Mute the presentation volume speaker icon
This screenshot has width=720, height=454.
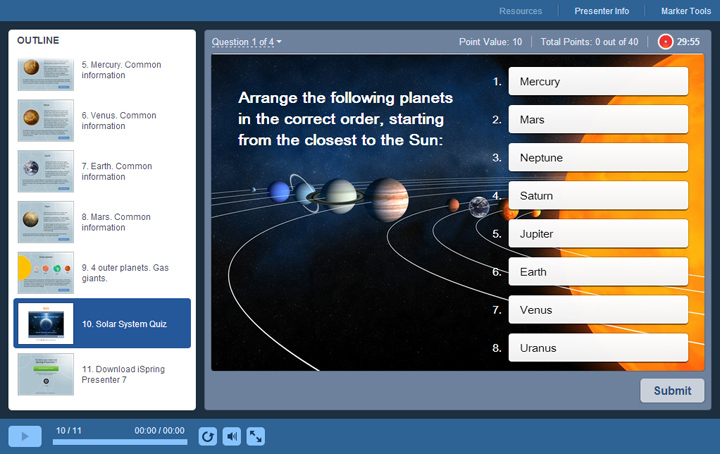[x=232, y=436]
